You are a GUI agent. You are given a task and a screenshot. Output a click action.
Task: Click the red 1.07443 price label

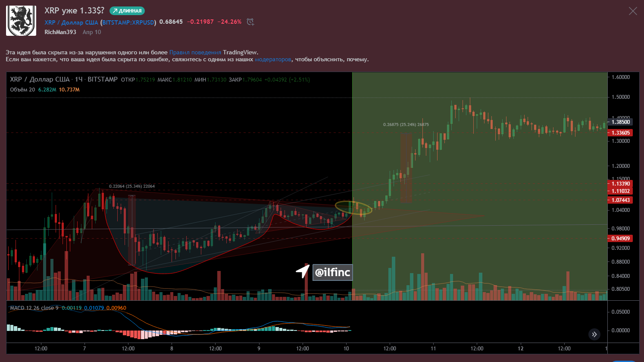[620, 200]
